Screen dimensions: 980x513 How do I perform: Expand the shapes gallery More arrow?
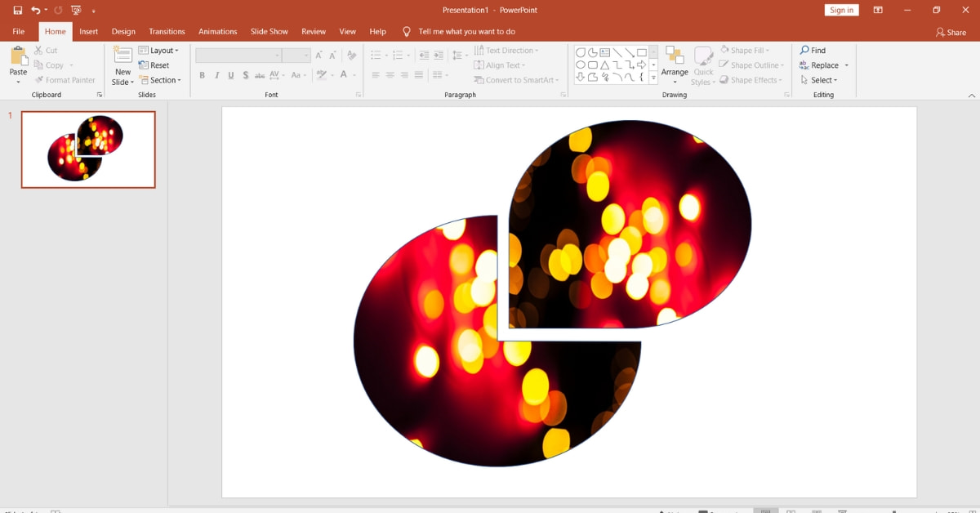(x=653, y=78)
